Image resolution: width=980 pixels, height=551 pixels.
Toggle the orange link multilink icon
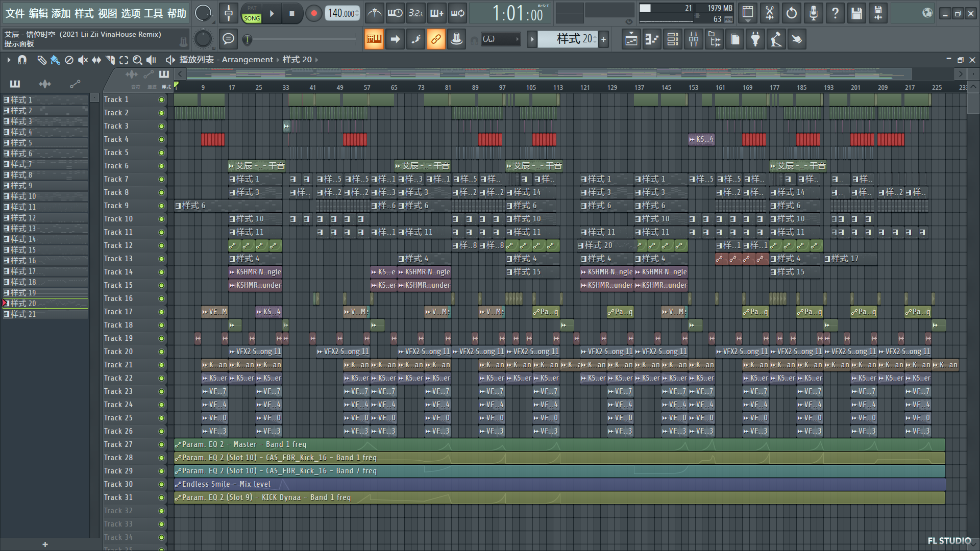[436, 39]
